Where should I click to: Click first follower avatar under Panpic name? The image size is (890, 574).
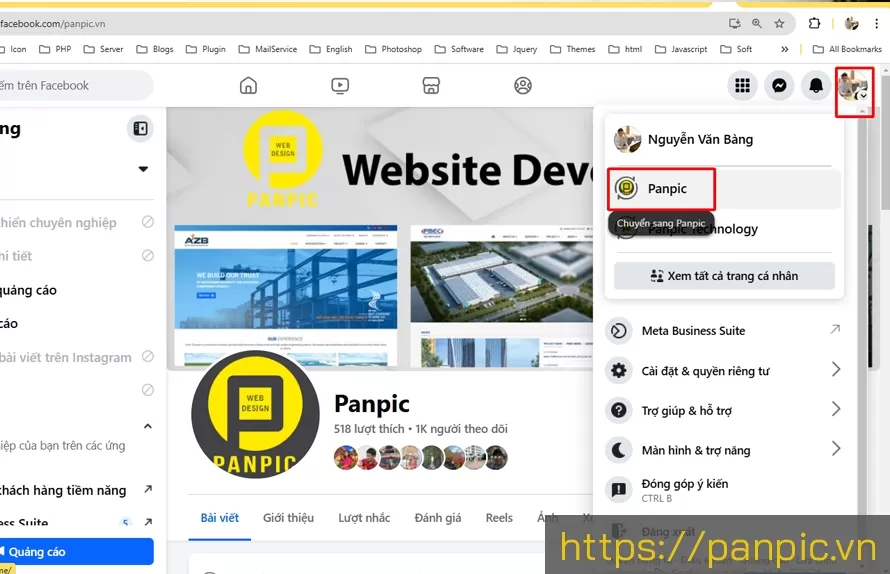pyautogui.click(x=346, y=458)
